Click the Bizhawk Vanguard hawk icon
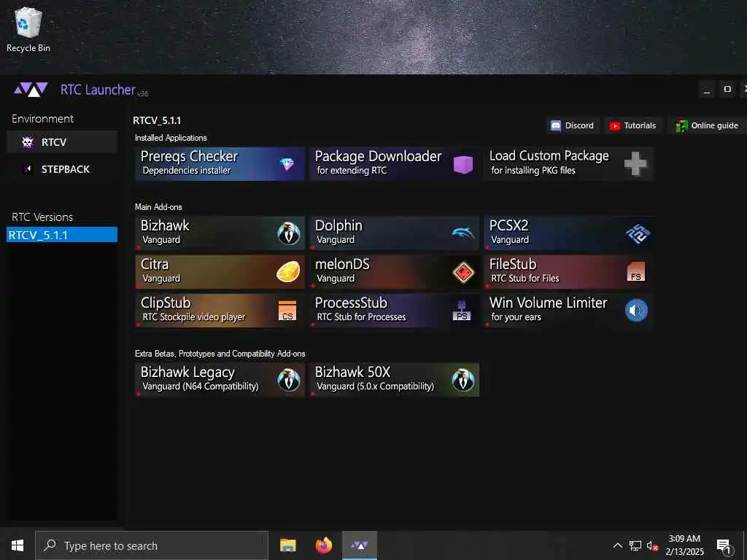The width and height of the screenshot is (747, 560). pos(289,233)
